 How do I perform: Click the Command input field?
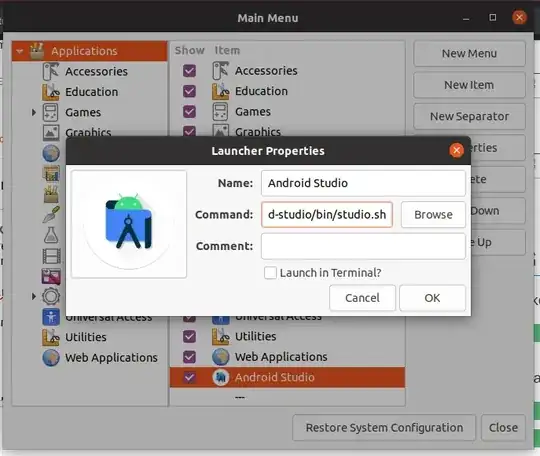[x=327, y=215]
